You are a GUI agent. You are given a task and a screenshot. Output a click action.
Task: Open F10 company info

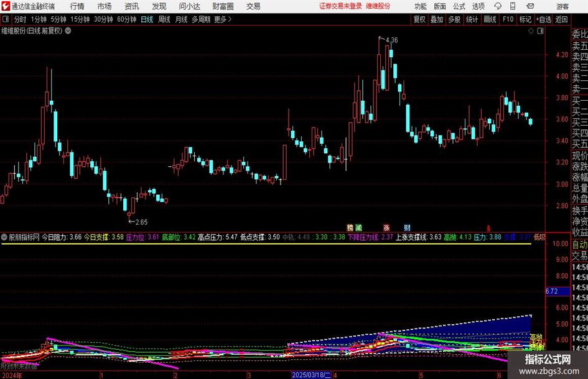coord(508,19)
